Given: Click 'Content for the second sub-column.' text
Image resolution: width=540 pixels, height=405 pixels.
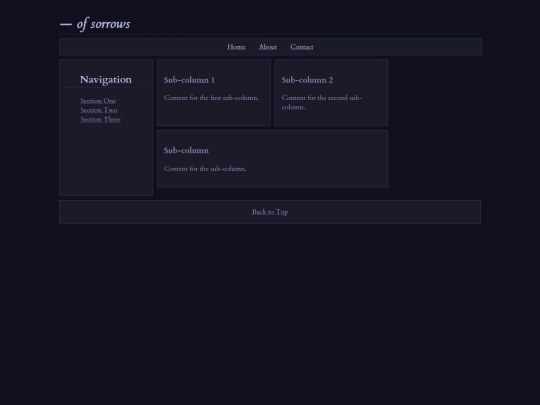Looking at the screenshot, I should pos(322,102).
